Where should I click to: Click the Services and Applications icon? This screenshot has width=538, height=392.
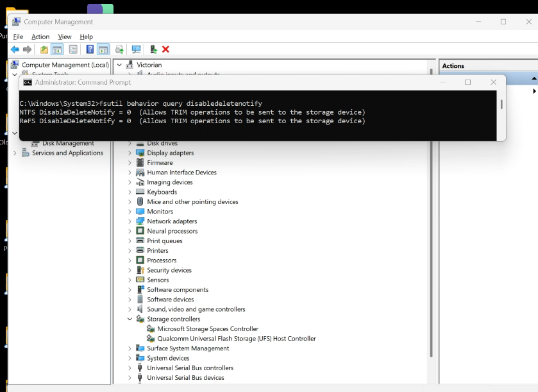coord(26,153)
